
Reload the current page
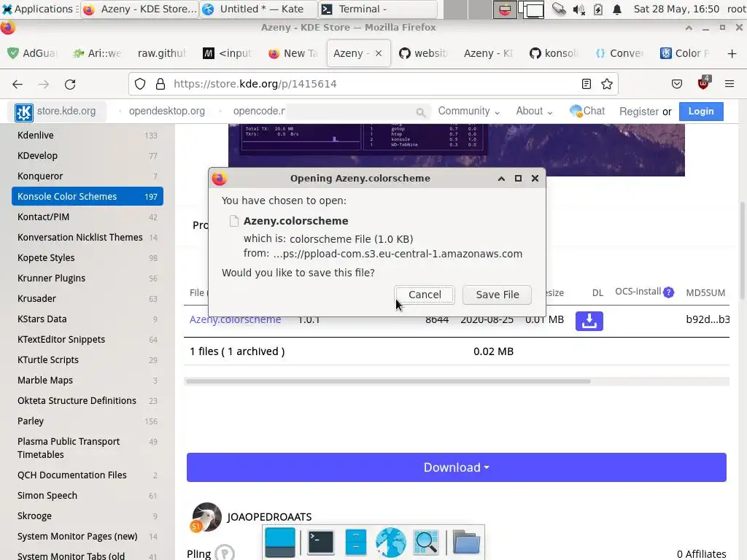(70, 85)
